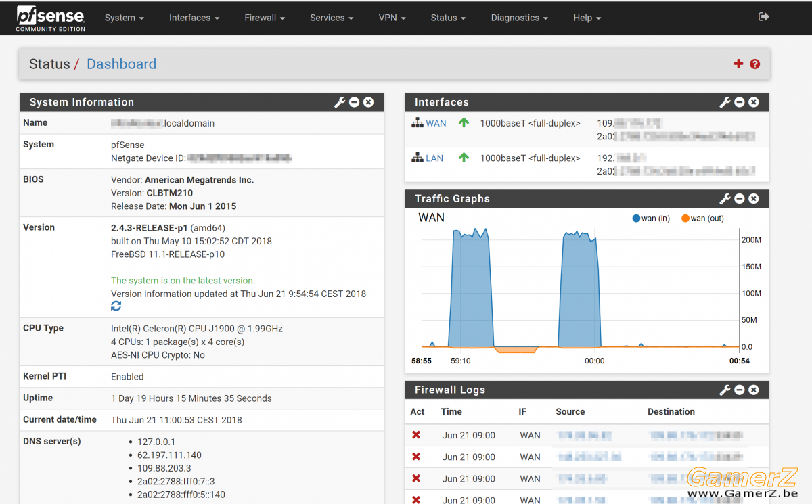812x504 pixels.
Task: Close the Traffic Graphs widget
Action: pos(754,199)
